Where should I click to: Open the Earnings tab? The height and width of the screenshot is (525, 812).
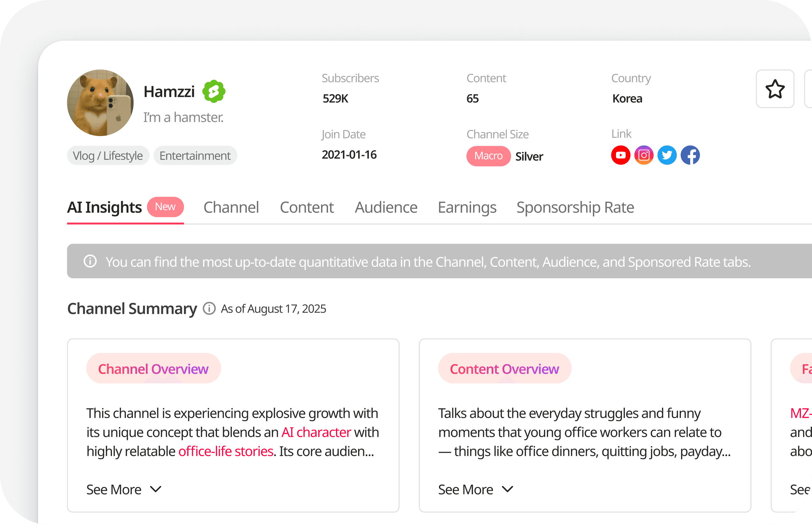pyautogui.click(x=467, y=207)
